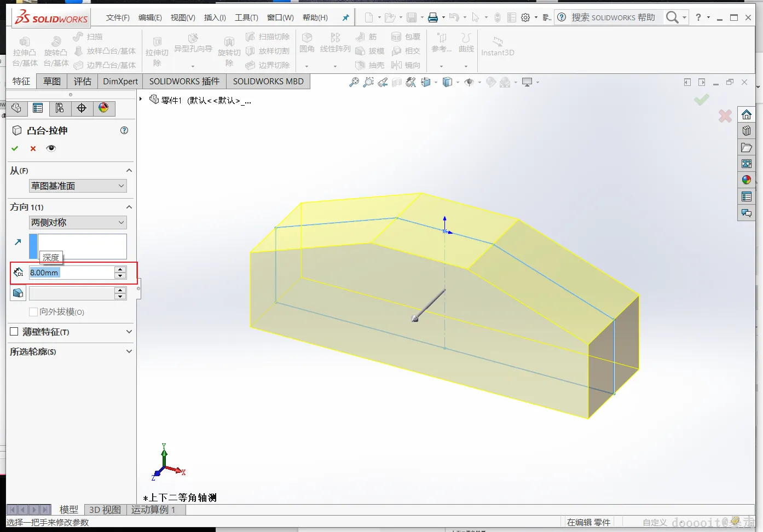Screen dimensions: 763x532
Task: Switch to the 草图 tab
Action: pyautogui.click(x=52, y=82)
